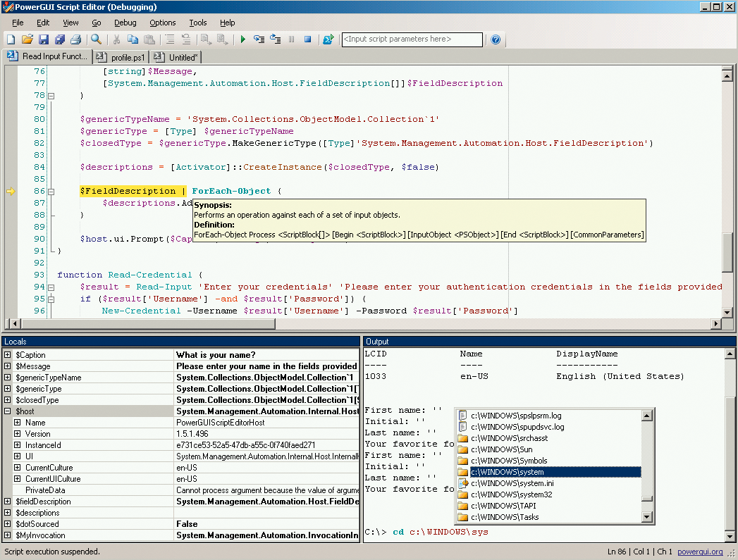Stop debugging with the blue square icon
Screen dimensions: 738x560
(x=307, y=39)
